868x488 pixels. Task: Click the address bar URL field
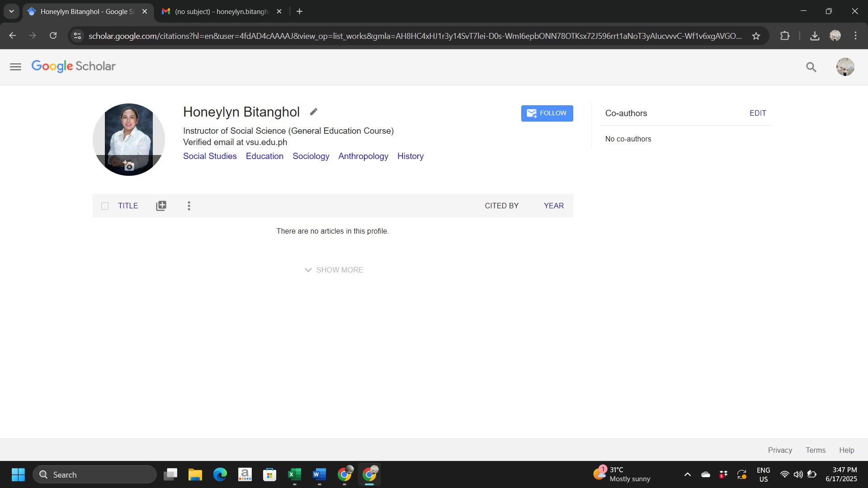(x=414, y=36)
